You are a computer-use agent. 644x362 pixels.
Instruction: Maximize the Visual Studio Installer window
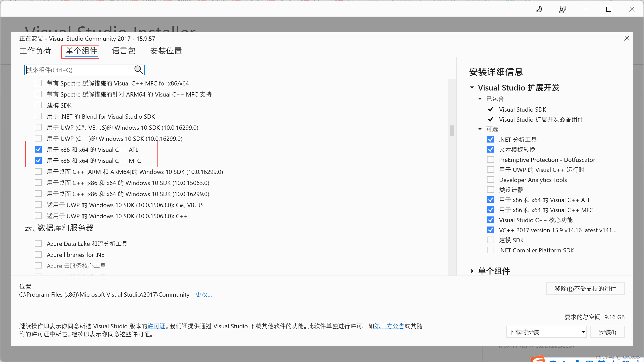pyautogui.click(x=609, y=10)
